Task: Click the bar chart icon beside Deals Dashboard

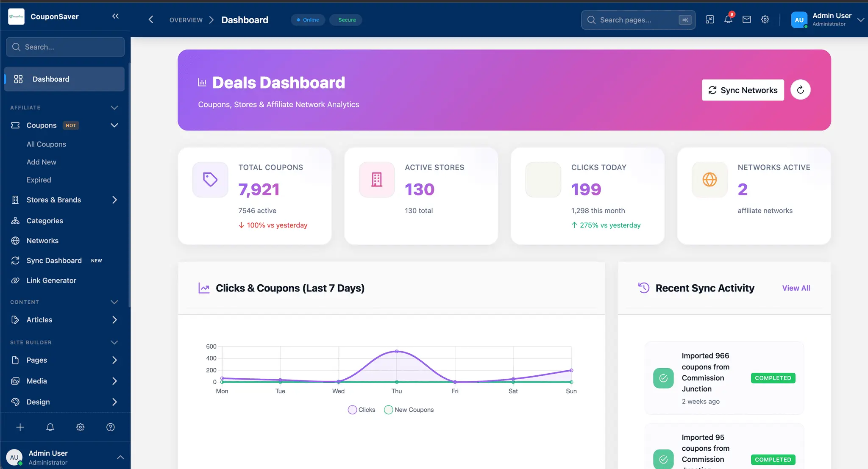Action: (x=202, y=82)
